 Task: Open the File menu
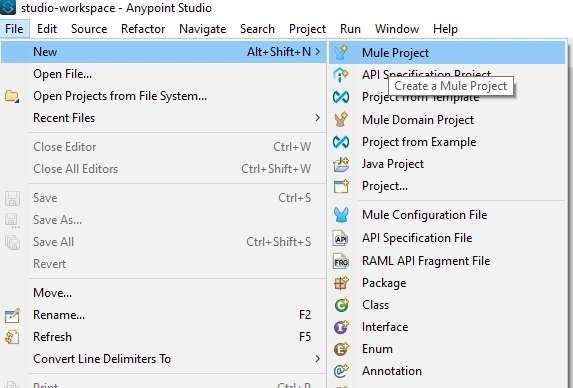coord(14,29)
